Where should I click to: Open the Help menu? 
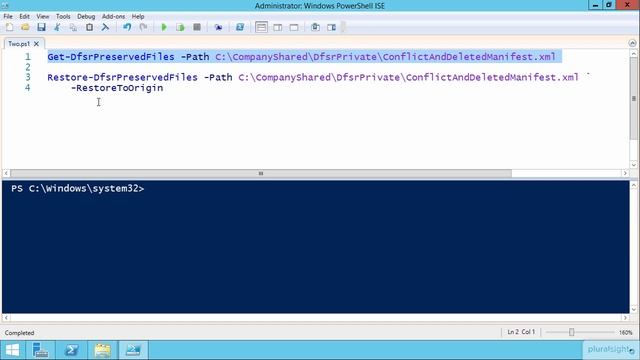click(138, 16)
